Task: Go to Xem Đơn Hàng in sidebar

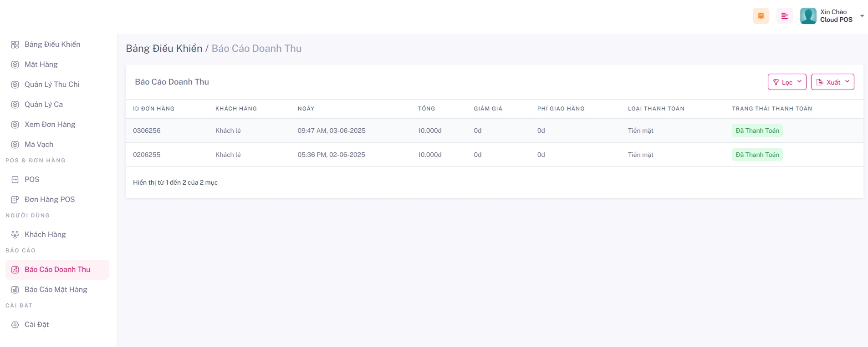Action: 50,125
